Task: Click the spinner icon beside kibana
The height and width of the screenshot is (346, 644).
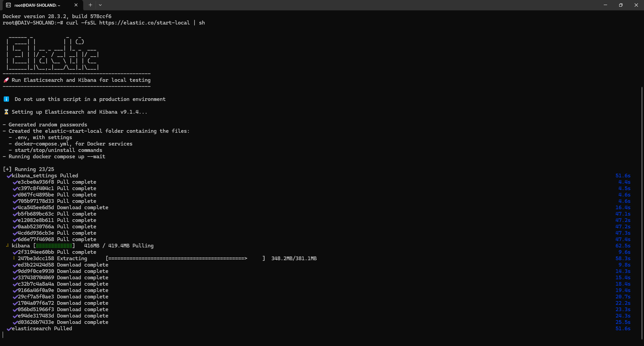Action: coord(7,246)
